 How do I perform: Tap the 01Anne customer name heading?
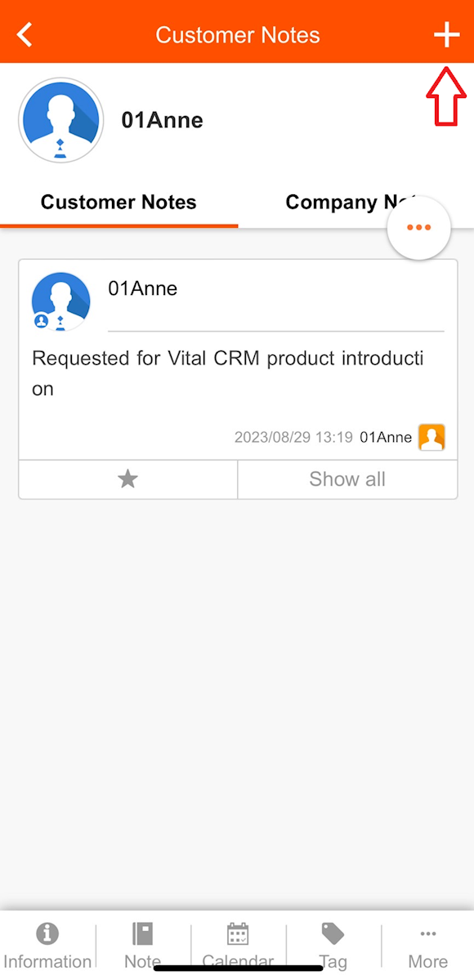tap(163, 120)
